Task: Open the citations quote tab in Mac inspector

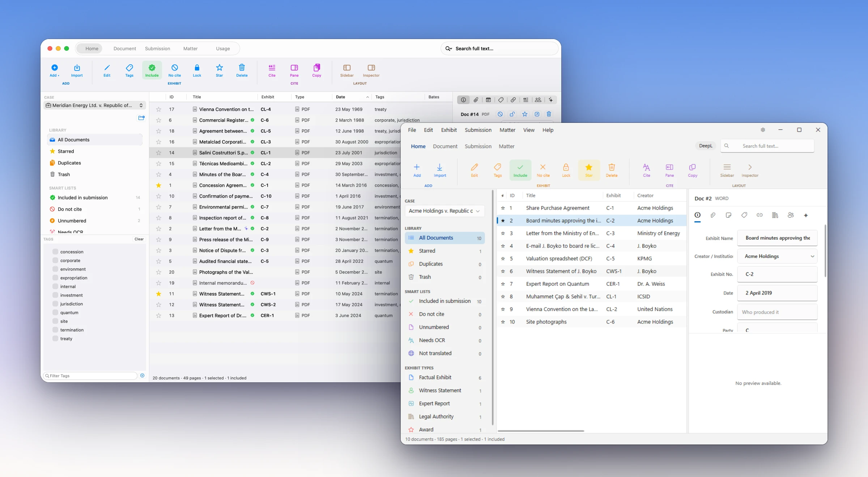Action: coord(526,100)
